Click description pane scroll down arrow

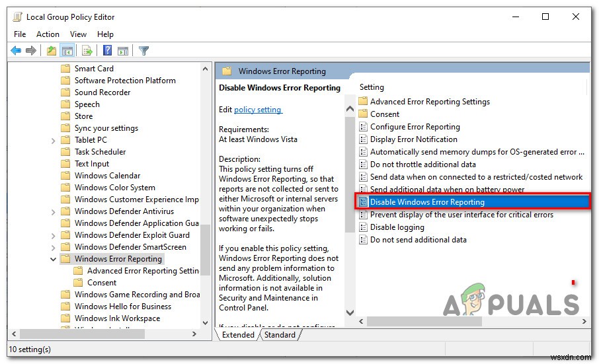(350, 312)
